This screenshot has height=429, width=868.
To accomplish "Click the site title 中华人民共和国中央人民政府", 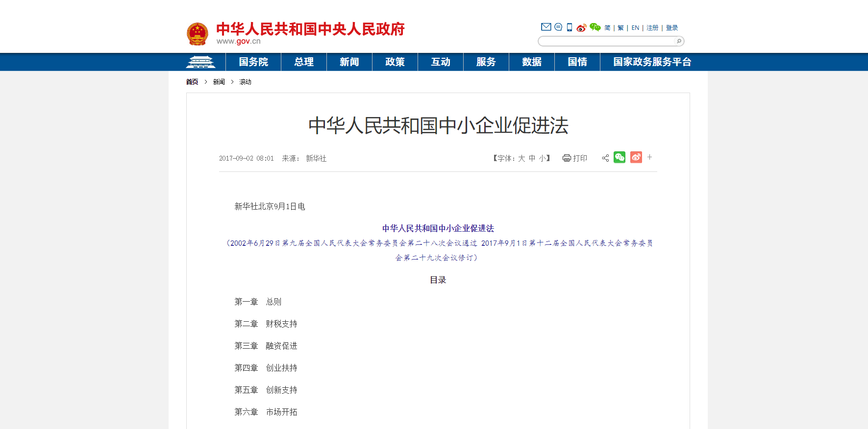I will (311, 29).
